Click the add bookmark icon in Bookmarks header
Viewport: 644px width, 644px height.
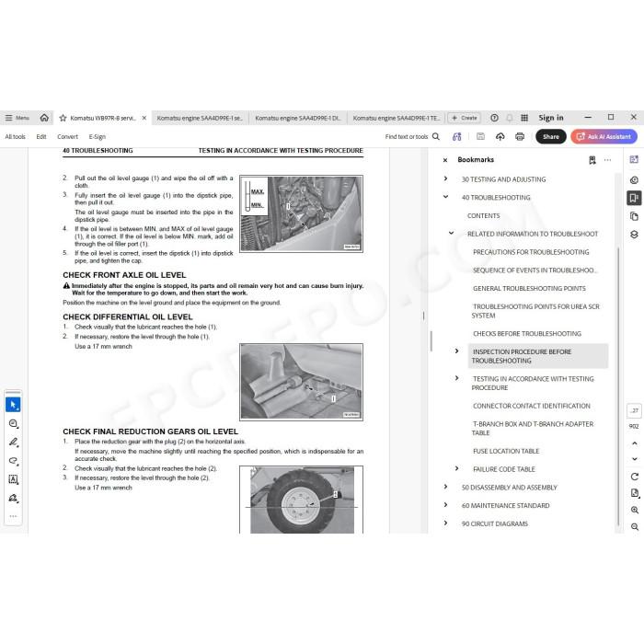[x=592, y=160]
